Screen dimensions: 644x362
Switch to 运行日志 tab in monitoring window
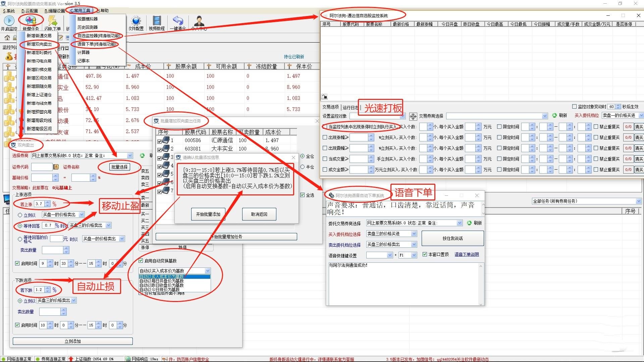[351, 107]
